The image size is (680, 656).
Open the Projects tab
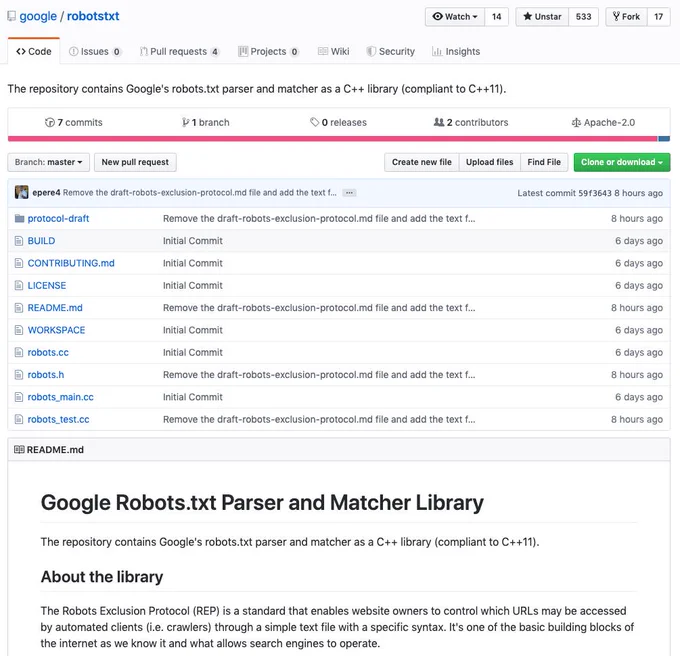pos(268,51)
